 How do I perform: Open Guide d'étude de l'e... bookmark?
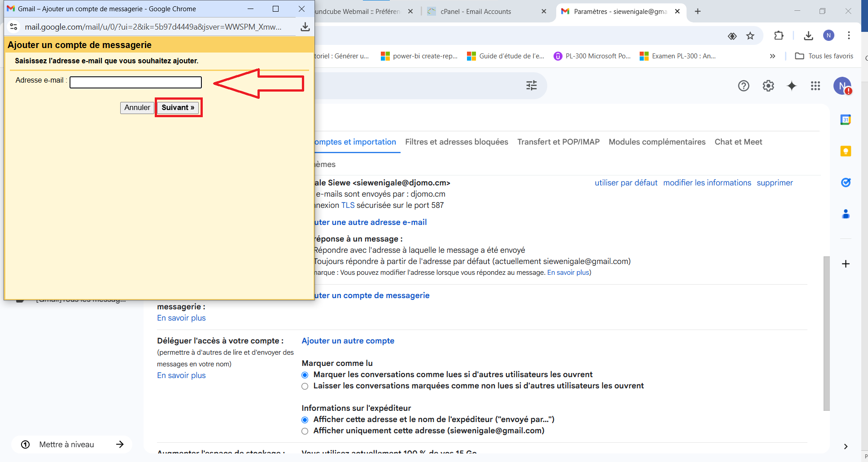506,56
